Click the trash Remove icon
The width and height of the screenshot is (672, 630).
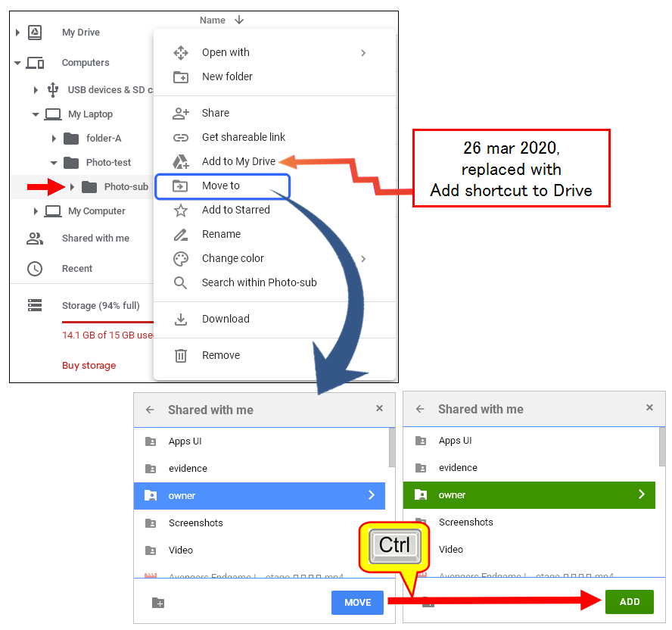[x=180, y=356]
